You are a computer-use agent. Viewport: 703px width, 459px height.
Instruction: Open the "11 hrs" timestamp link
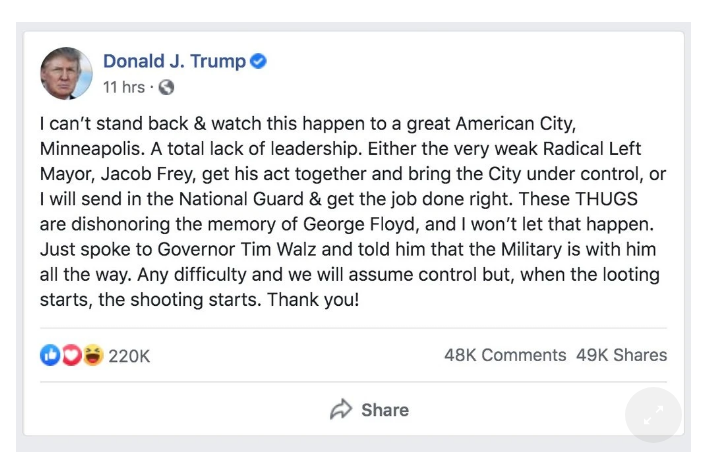pyautogui.click(x=123, y=87)
